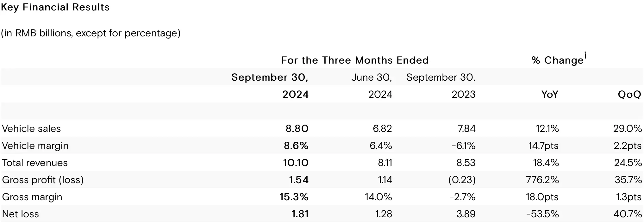Click the bold 8.80 vehicle sales value
This screenshot has height=223, width=644.
(297, 128)
